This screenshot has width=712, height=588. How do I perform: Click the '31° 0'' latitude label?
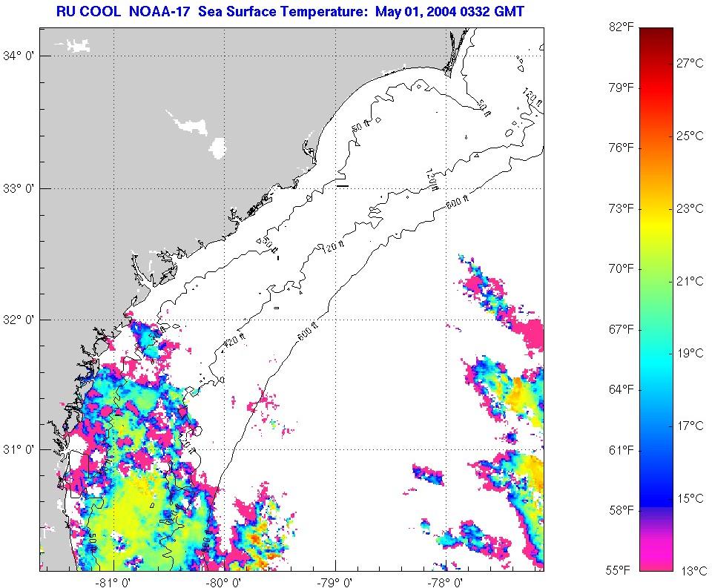click(19, 450)
